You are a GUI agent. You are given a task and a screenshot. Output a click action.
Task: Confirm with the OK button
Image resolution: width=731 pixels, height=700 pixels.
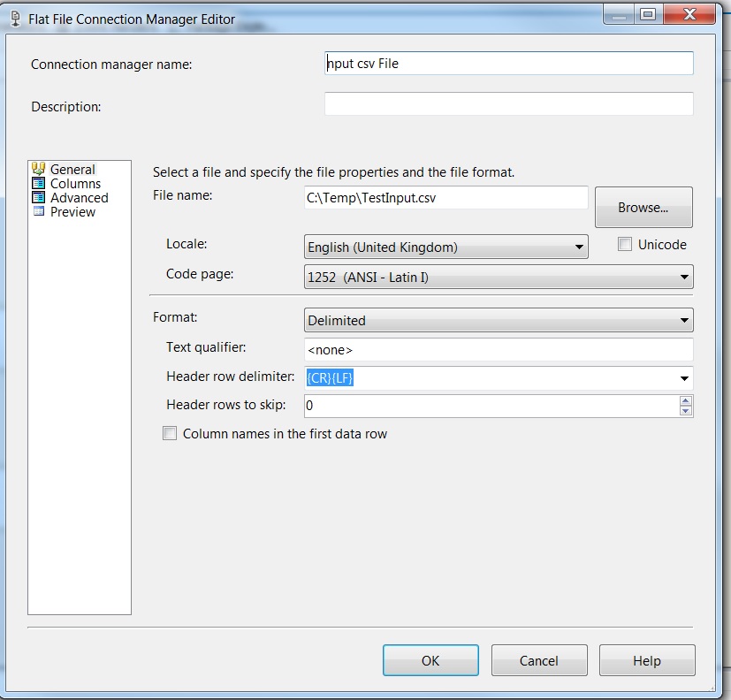coord(430,660)
